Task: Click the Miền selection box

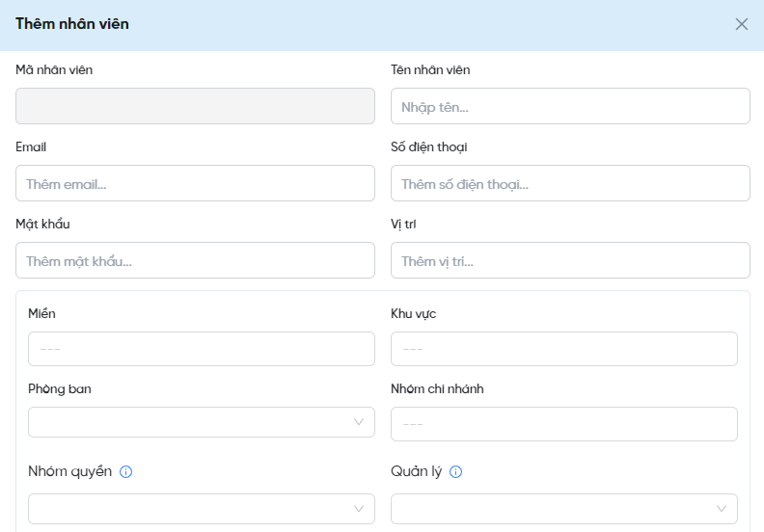Action: (x=202, y=349)
